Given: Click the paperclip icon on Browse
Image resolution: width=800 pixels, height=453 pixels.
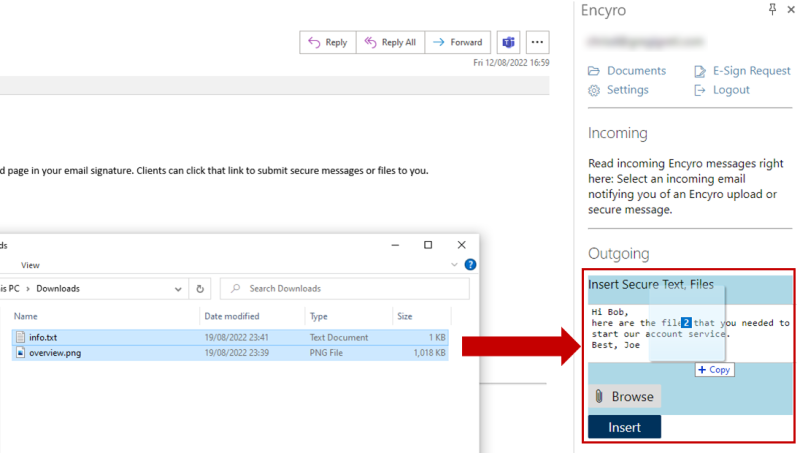Looking at the screenshot, I should tap(599, 396).
